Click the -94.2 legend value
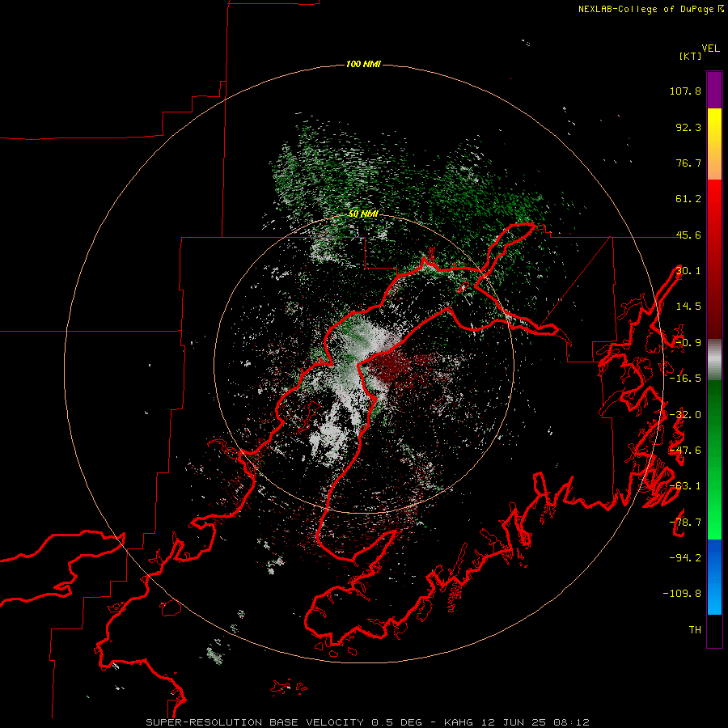Viewport: 728px width, 728px height. point(685,558)
